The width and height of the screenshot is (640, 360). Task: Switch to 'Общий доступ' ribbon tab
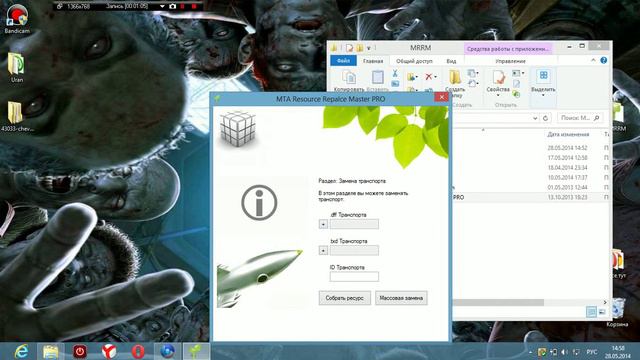pos(414,61)
